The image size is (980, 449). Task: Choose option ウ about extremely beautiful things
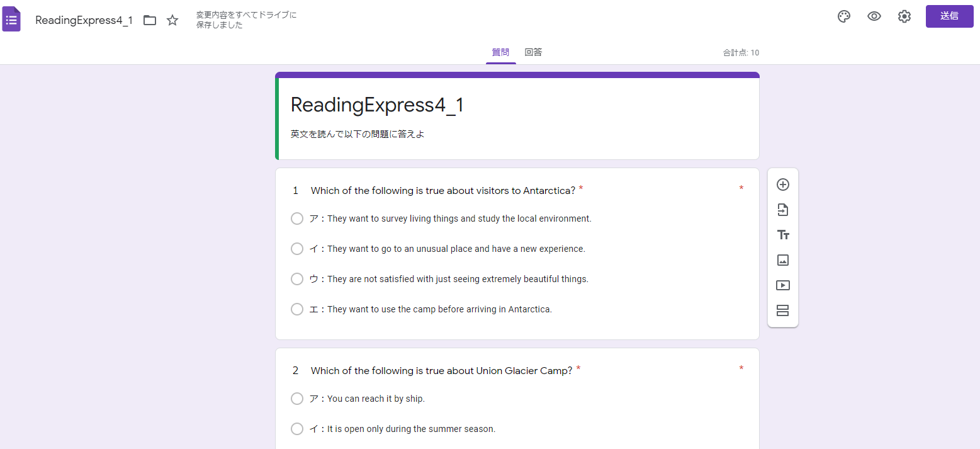[x=297, y=279]
